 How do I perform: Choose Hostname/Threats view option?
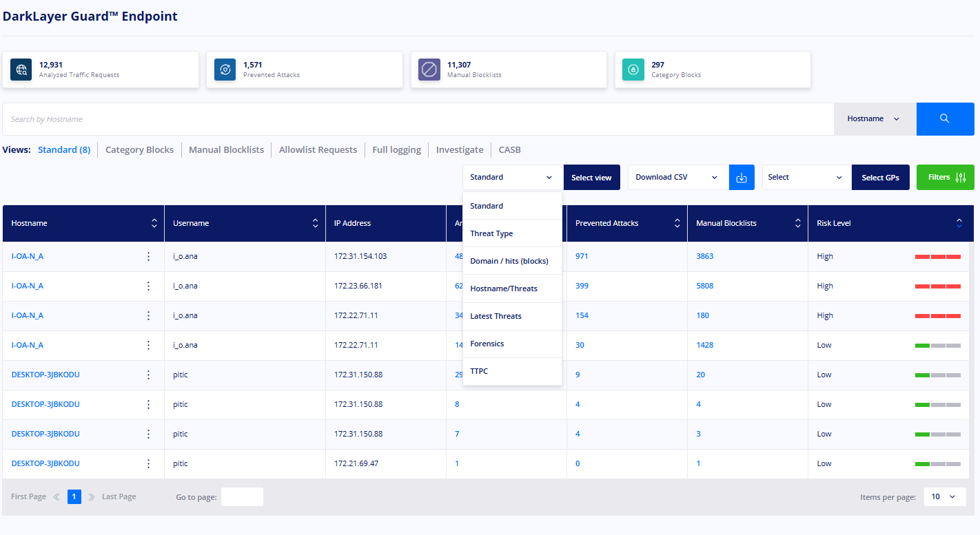click(513, 289)
